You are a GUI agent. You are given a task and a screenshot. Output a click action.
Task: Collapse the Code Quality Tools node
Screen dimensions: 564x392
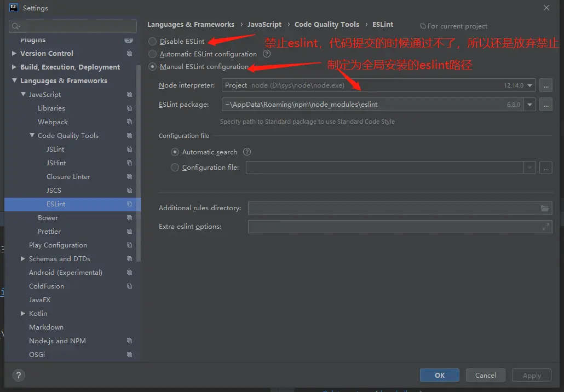coord(32,135)
